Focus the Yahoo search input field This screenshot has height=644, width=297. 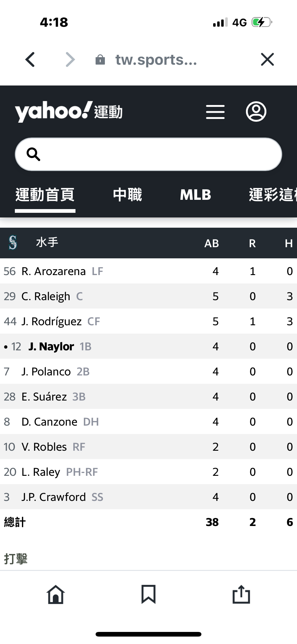pyautogui.click(x=155, y=154)
